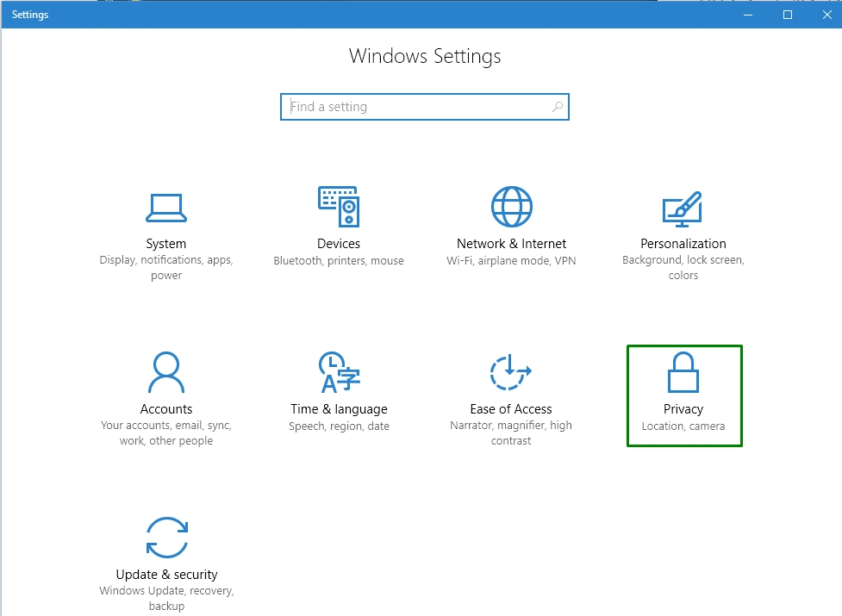Click 'Bluetooth, printers, mouse' description
This screenshot has width=842, height=616.
pos(339,261)
